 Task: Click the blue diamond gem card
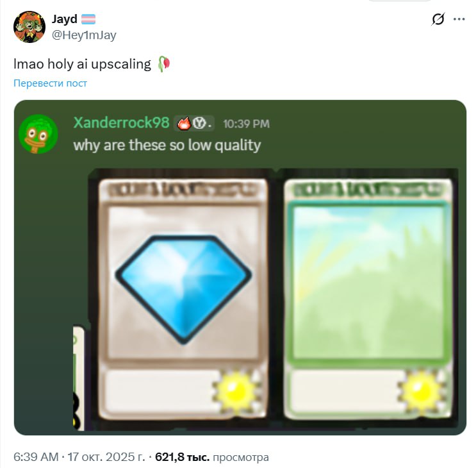click(183, 299)
